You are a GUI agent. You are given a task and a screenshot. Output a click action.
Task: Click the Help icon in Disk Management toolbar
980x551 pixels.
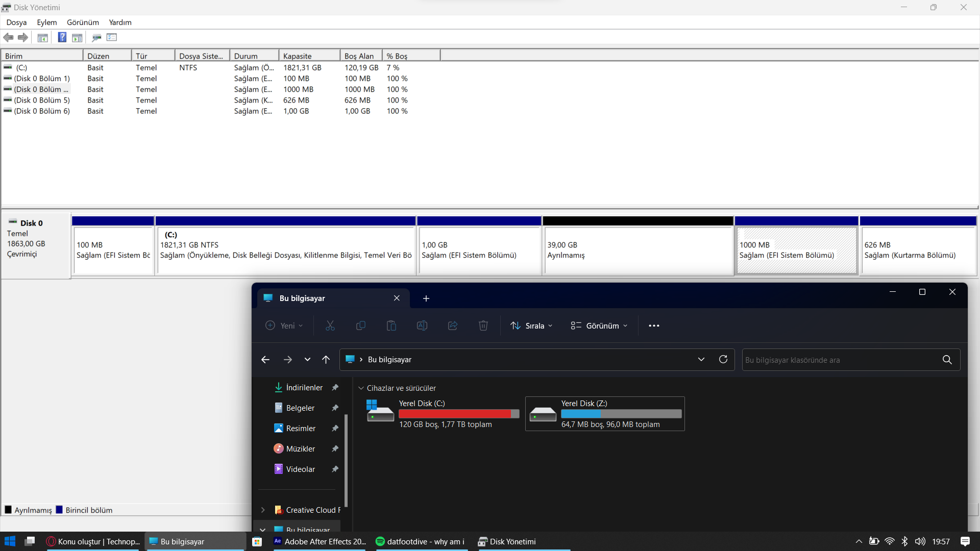pyautogui.click(x=62, y=37)
